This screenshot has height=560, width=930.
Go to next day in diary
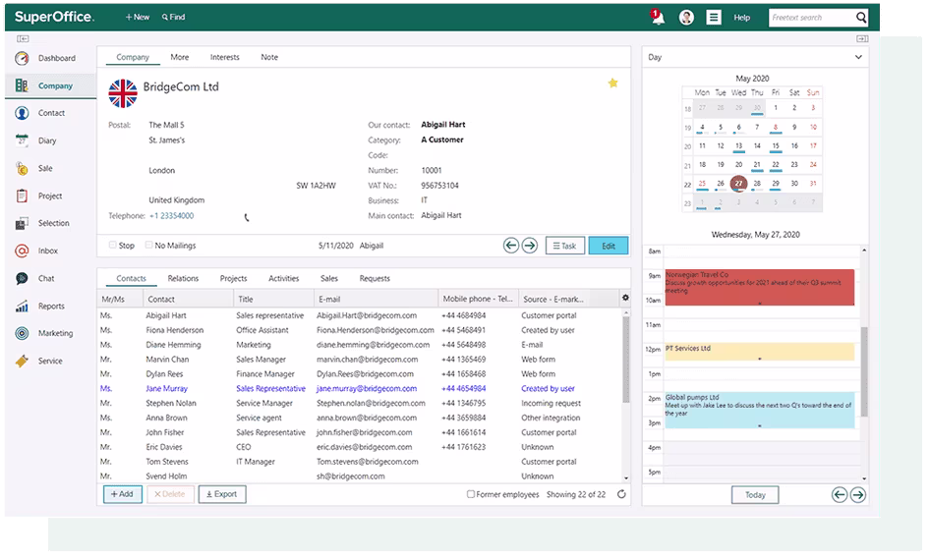(858, 495)
